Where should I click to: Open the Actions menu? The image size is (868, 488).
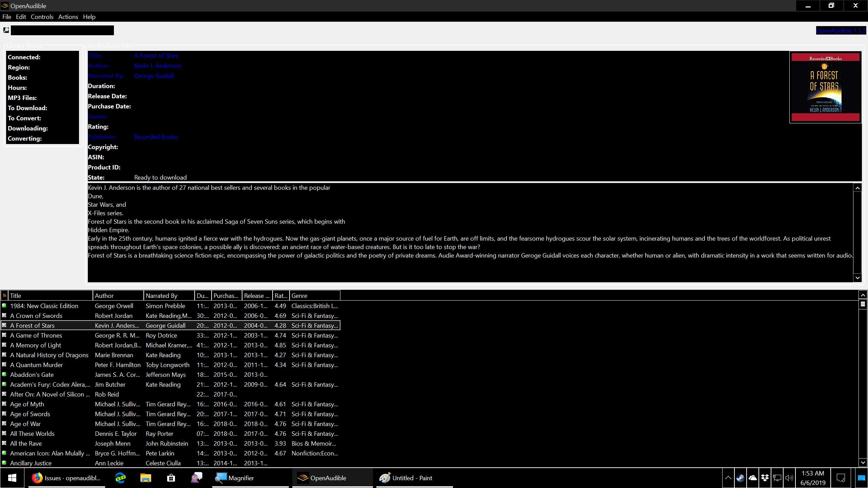click(68, 17)
